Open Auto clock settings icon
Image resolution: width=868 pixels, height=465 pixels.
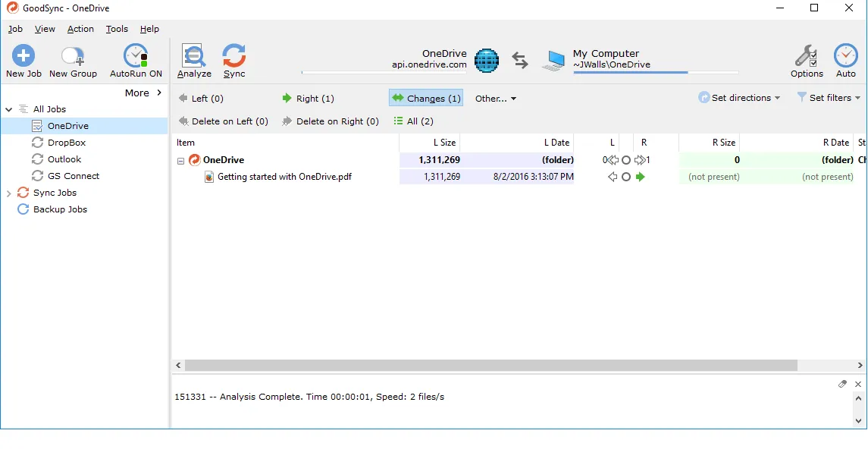[845, 55]
